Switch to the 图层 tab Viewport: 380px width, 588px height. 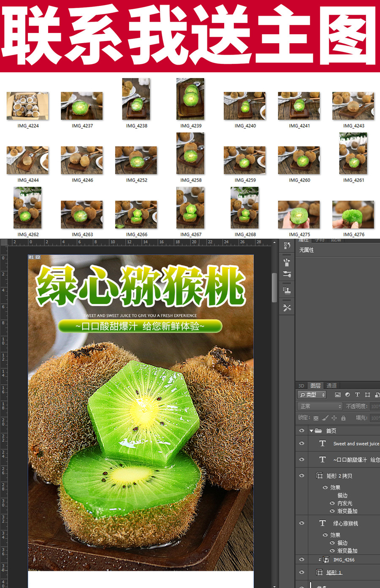tap(315, 386)
